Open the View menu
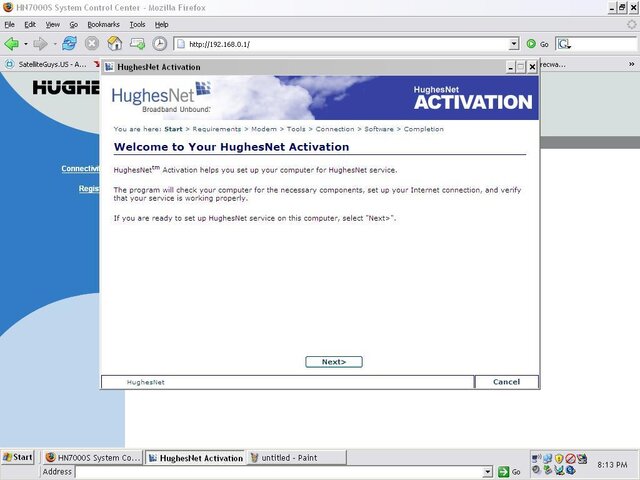This screenshot has height=480, width=640. [x=53, y=24]
